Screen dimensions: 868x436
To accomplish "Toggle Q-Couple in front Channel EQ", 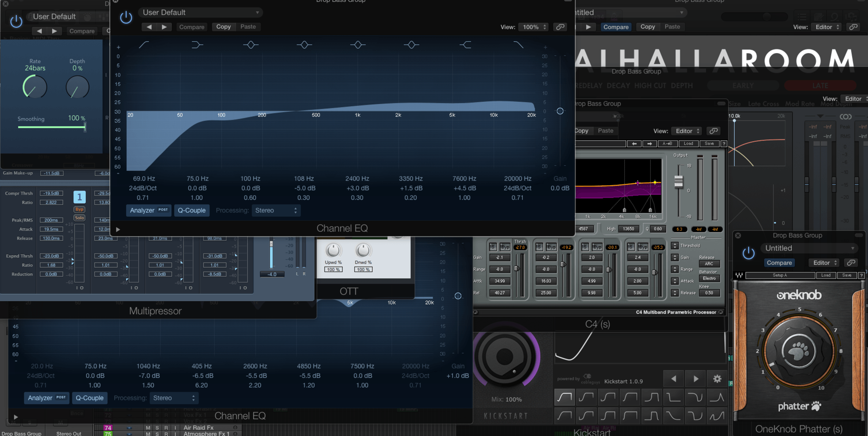I will tap(192, 210).
